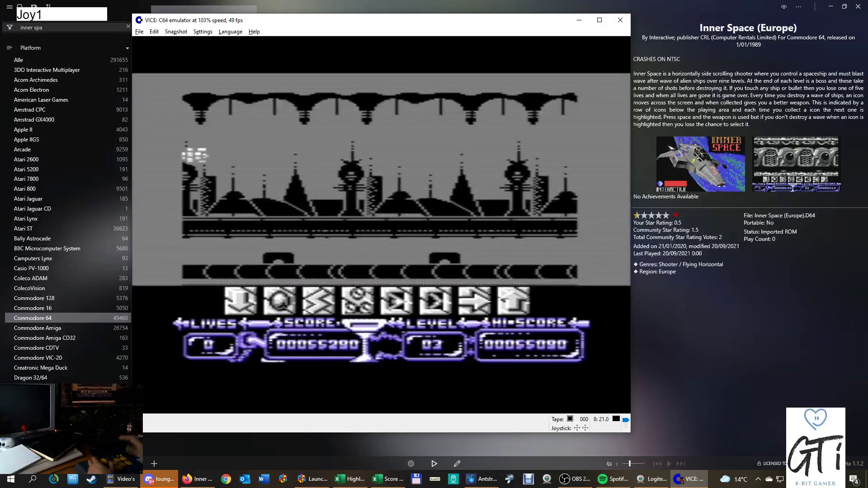
Task: Open Steam from the taskbar
Action: click(91, 479)
